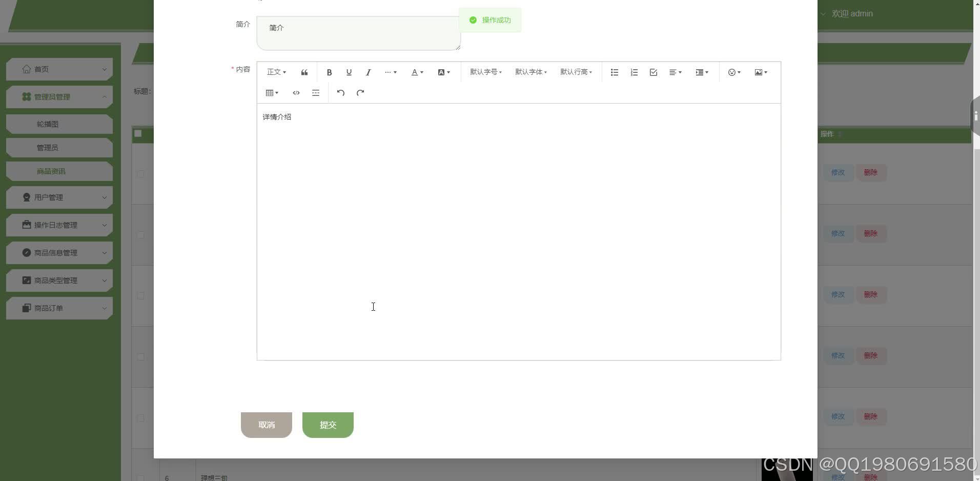The image size is (980, 481).
Task: Open the background color picker
Action: tap(444, 72)
